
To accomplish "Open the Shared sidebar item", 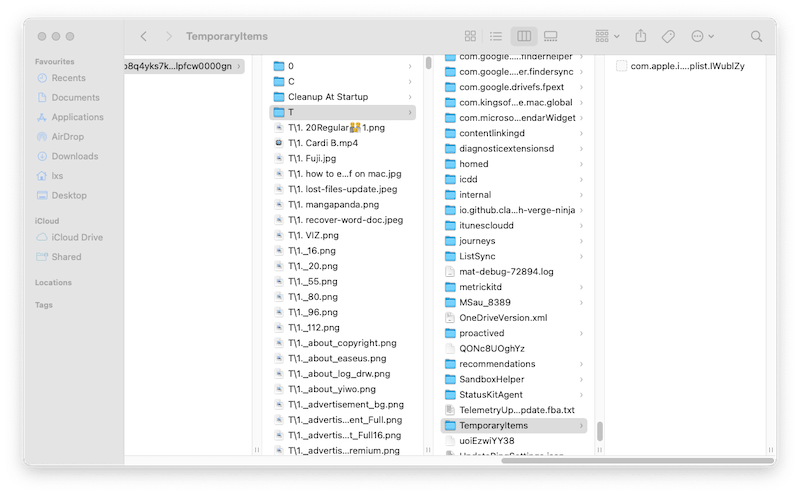I will point(66,257).
